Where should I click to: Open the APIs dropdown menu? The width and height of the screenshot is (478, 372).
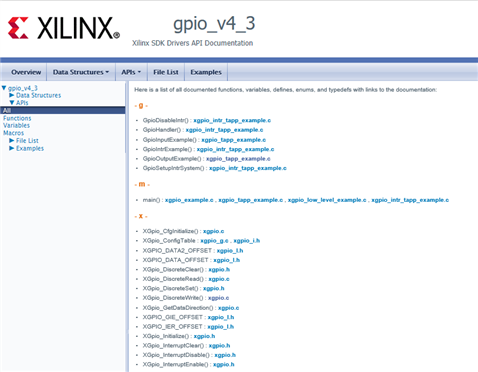click(131, 72)
